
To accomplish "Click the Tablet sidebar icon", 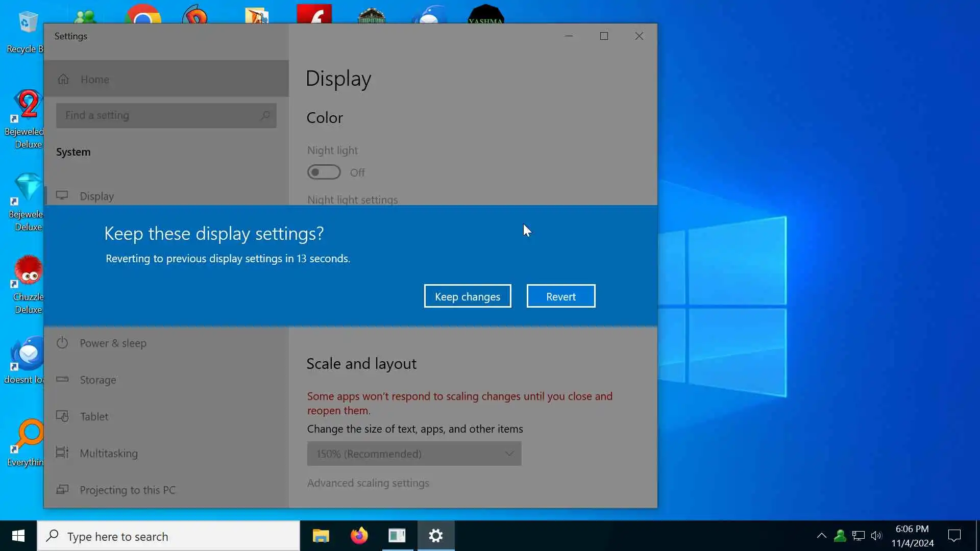I will click(x=62, y=416).
